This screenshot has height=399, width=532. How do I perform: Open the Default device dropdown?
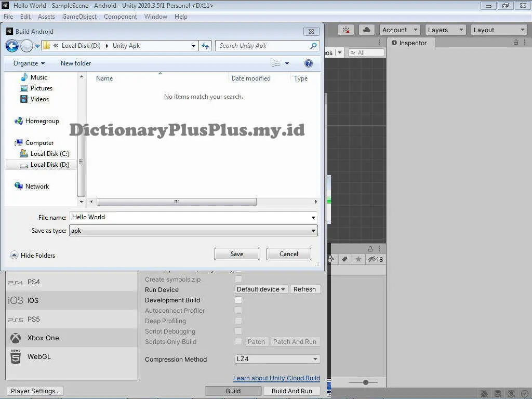click(261, 289)
